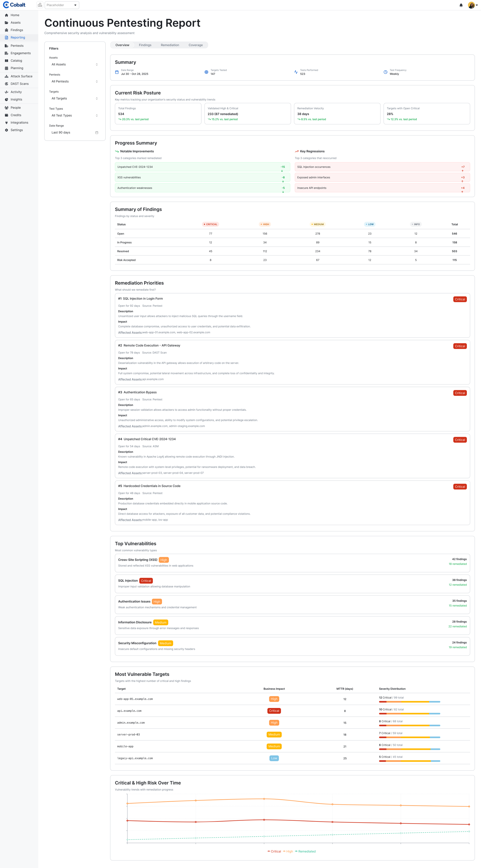481x868 pixels.
Task: Click the Attack Surface icon
Action: (6, 77)
